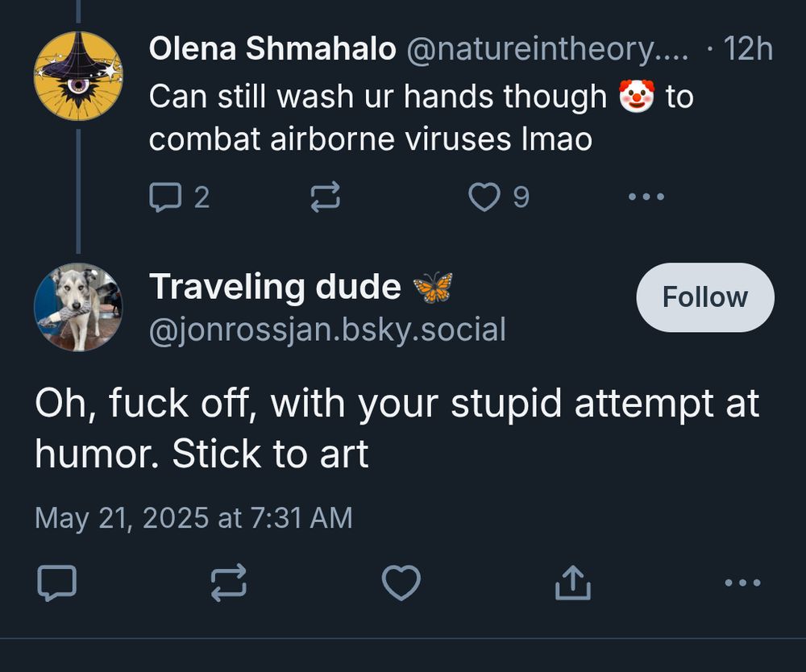
Task: Open @jonrossjan.bsky.social handle
Action: click(327, 329)
